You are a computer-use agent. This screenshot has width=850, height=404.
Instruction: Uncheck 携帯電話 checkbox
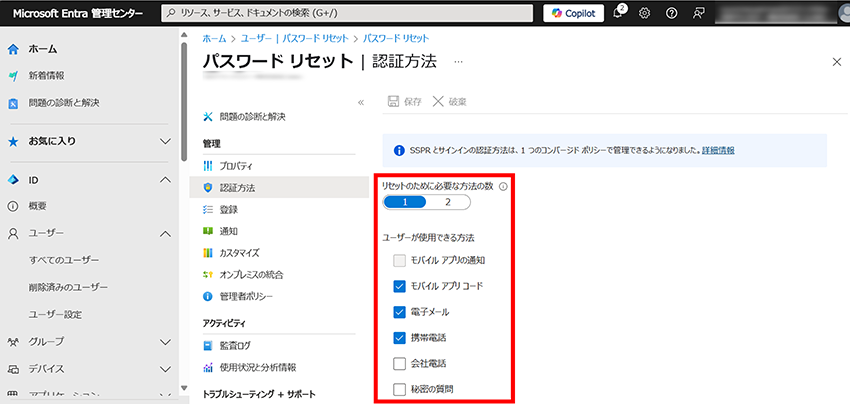[x=400, y=338]
